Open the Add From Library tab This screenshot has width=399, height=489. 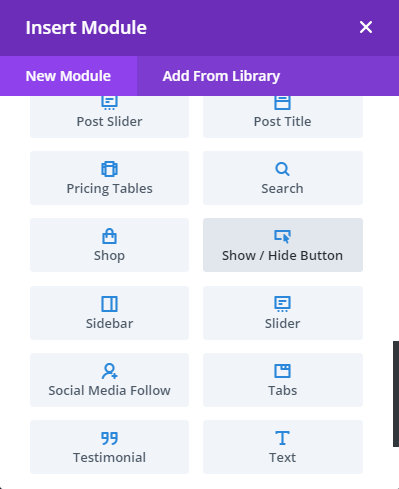click(221, 76)
